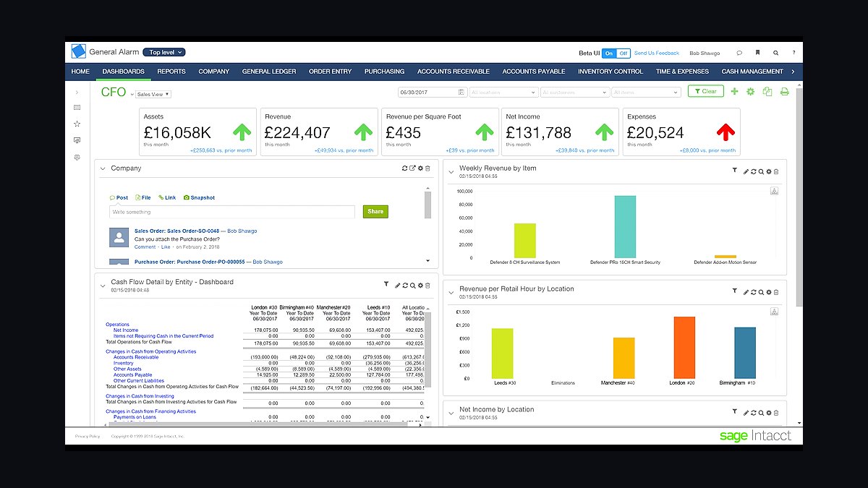868x488 pixels.
Task: Collapse the Weekly Revenue by Item panel
Action: coord(451,172)
